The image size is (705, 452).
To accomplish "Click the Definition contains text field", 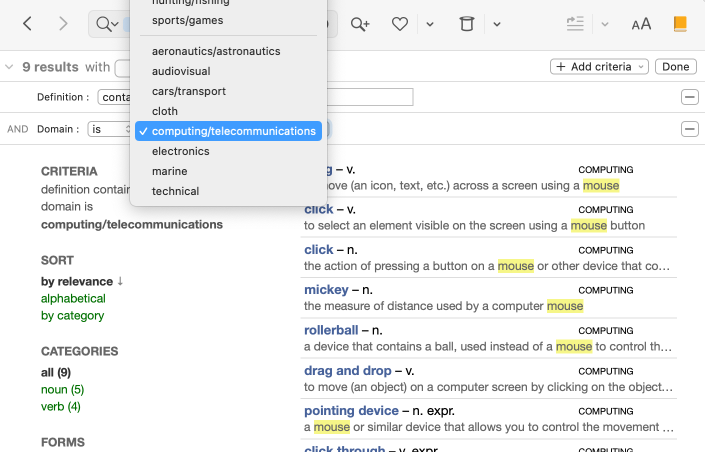I will click(x=370, y=97).
